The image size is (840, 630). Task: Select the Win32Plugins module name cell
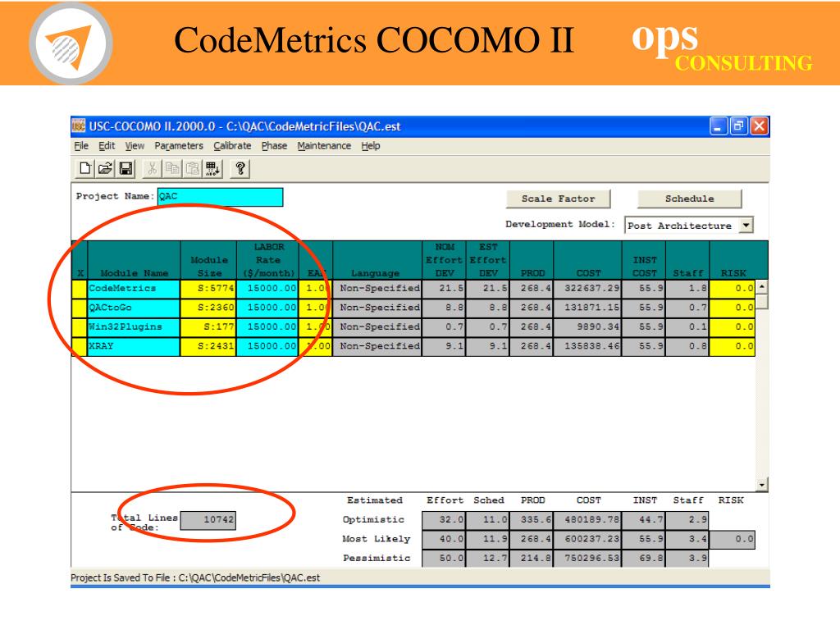click(x=134, y=326)
